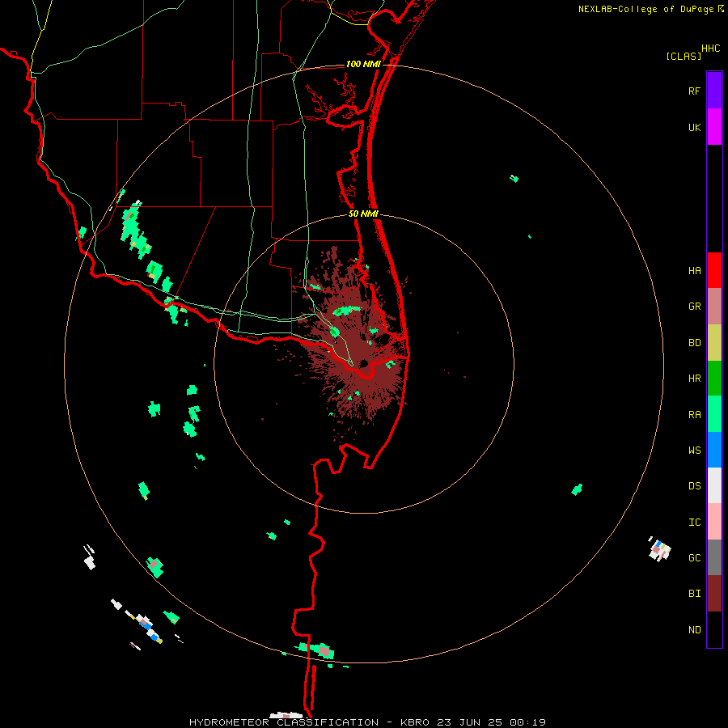This screenshot has width=728, height=728.
Task: Click the HA legend label
Action: pyautogui.click(x=694, y=270)
